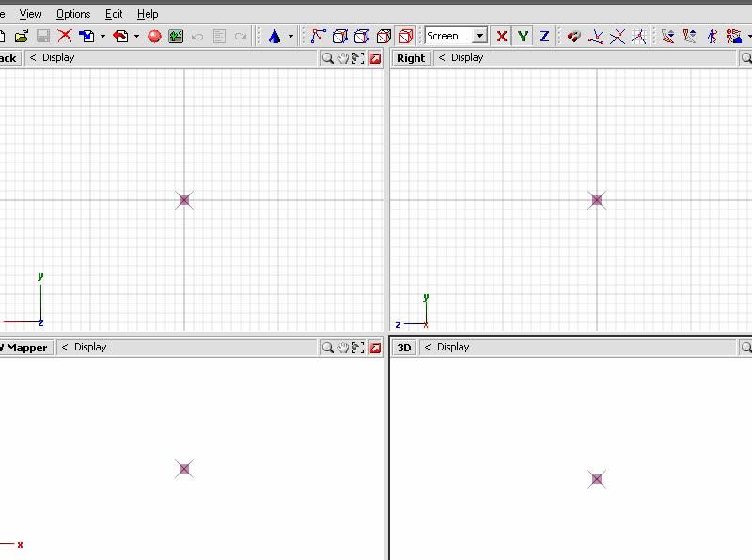Click the blue import arrow icon
The width and height of the screenshot is (752, 560).
coord(86,36)
